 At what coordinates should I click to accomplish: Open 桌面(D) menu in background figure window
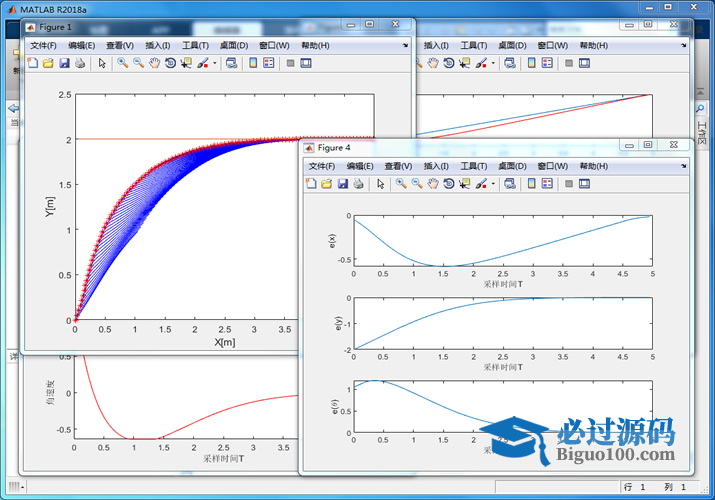pyautogui.click(x=512, y=46)
